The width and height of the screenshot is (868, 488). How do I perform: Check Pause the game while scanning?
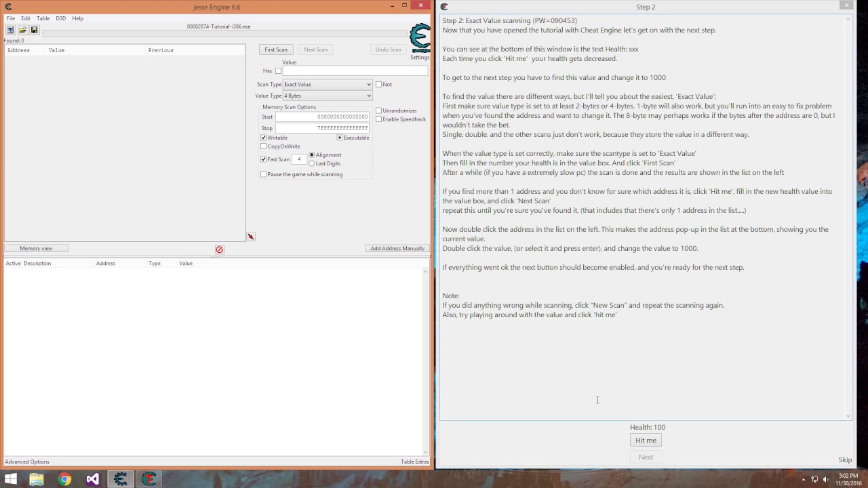point(263,174)
